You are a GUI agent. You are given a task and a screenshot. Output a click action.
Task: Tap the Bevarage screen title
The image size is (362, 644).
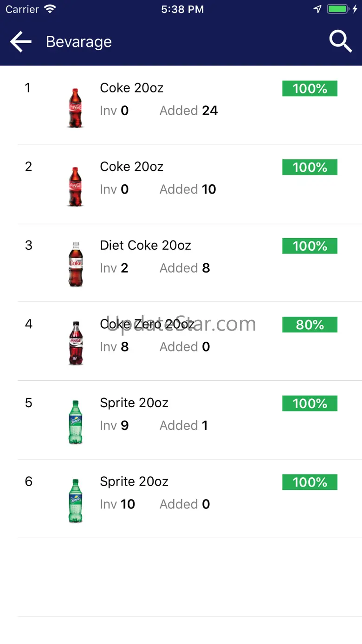click(x=79, y=42)
